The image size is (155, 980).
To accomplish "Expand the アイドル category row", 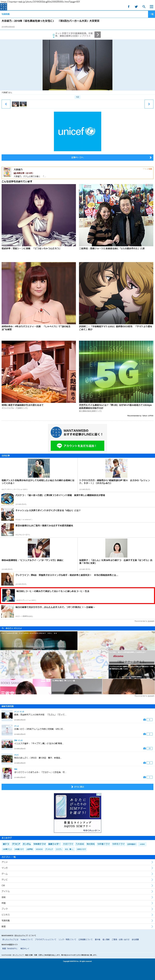I will click(x=77, y=891).
